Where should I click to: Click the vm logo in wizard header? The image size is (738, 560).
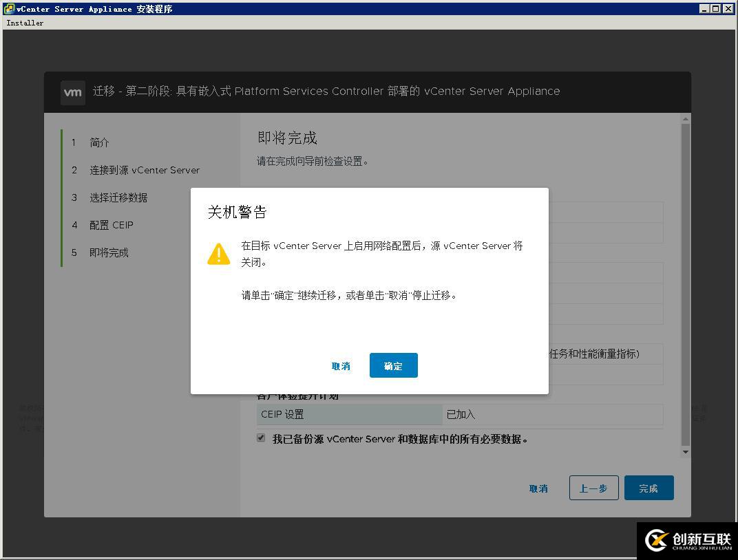[73, 92]
